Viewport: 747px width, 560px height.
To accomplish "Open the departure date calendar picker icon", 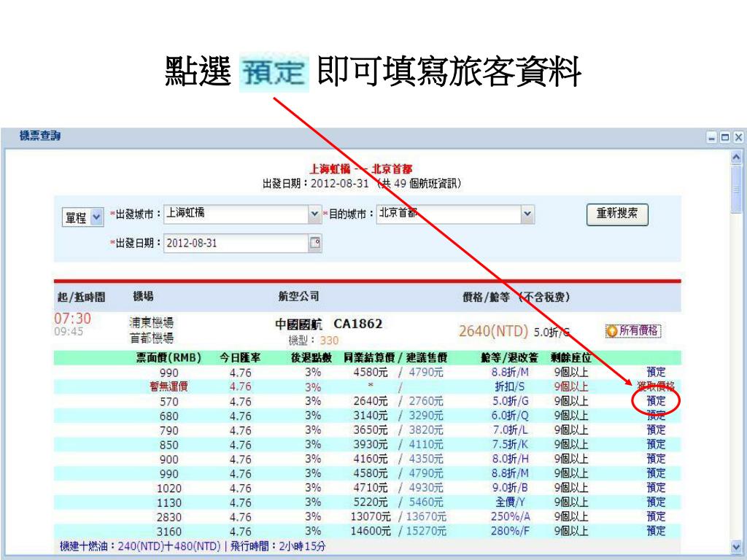I will point(315,243).
